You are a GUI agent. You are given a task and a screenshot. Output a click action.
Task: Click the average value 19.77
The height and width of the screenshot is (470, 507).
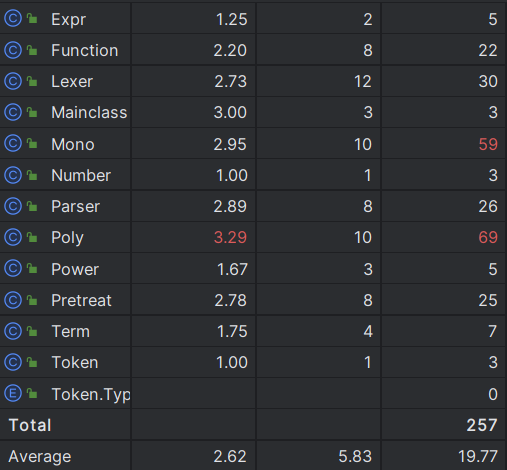pos(478,456)
